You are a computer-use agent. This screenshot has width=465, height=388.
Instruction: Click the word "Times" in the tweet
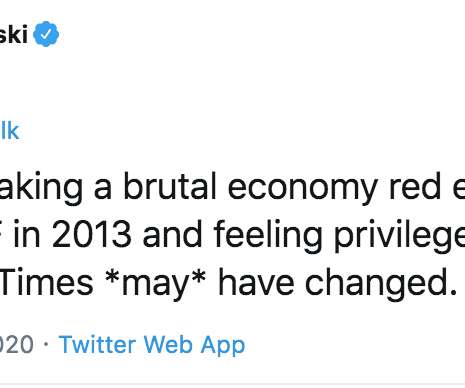(x=47, y=282)
